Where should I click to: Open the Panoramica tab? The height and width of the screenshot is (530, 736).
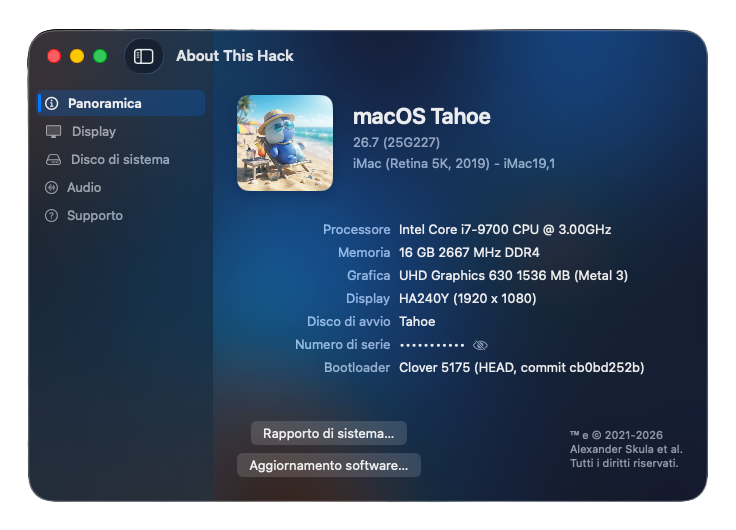pos(121,103)
